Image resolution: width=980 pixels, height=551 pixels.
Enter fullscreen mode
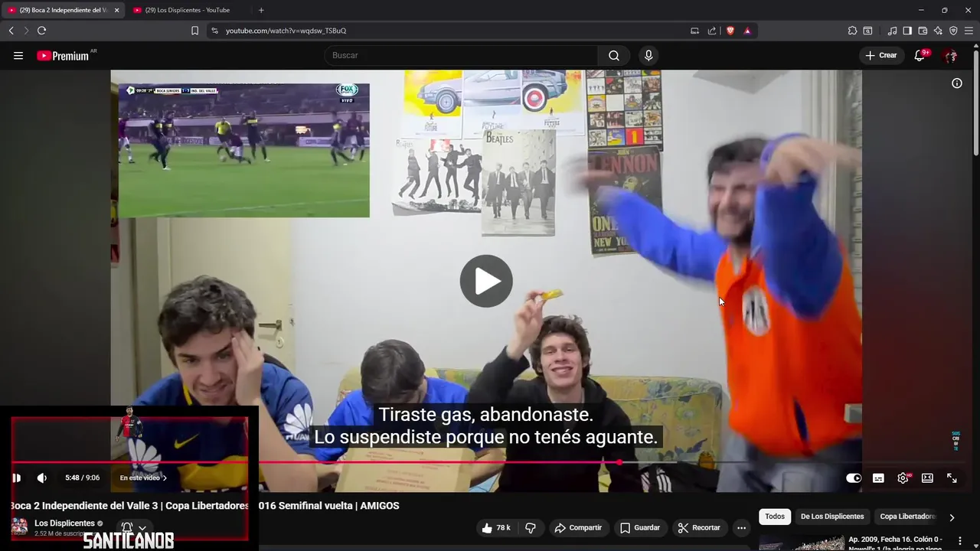click(952, 478)
